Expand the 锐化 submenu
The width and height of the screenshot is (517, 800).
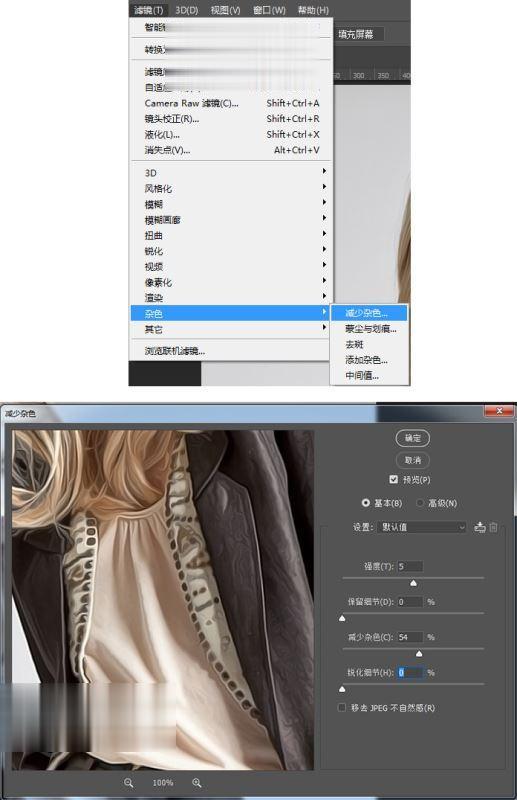[232, 251]
